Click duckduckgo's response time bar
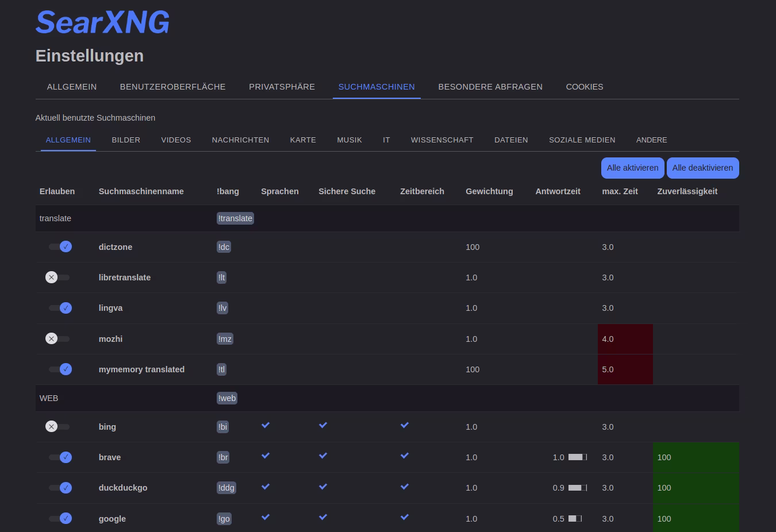This screenshot has width=776, height=532. pyautogui.click(x=578, y=488)
